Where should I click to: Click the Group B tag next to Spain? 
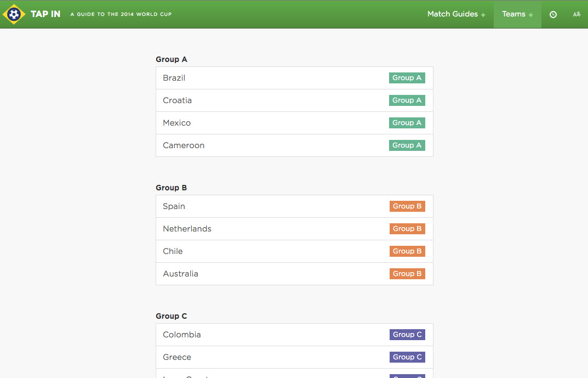(x=407, y=206)
